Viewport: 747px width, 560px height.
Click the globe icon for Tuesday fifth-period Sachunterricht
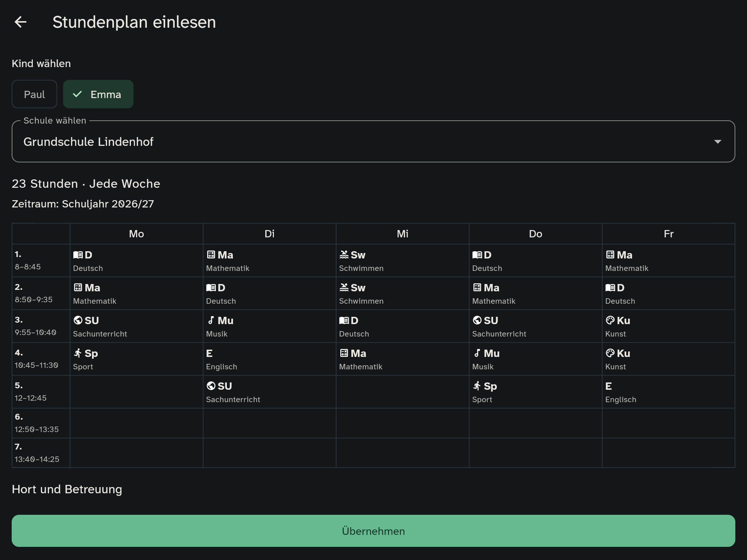coord(211,386)
